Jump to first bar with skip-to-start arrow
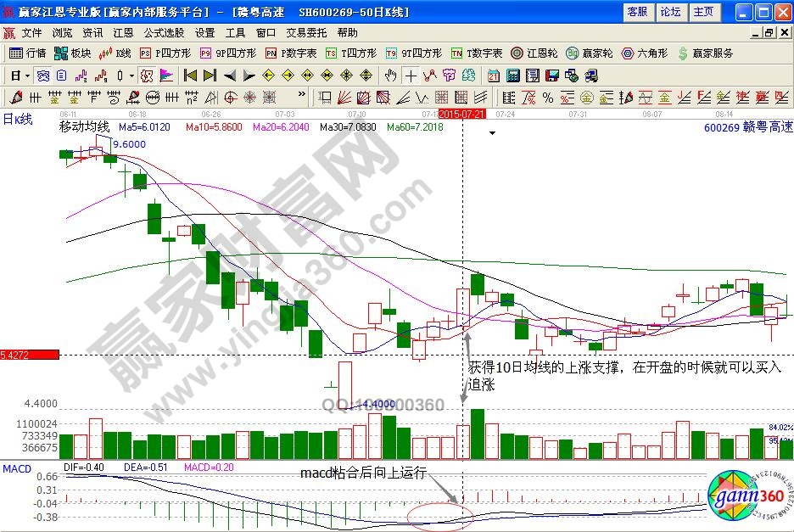794x532 pixels. click(190, 75)
